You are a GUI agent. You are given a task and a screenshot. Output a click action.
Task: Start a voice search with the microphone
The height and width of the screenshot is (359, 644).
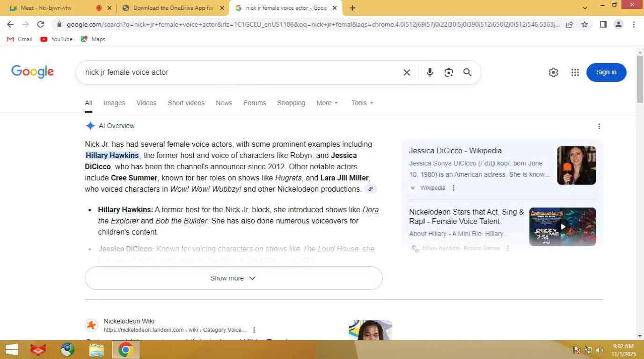(x=430, y=72)
